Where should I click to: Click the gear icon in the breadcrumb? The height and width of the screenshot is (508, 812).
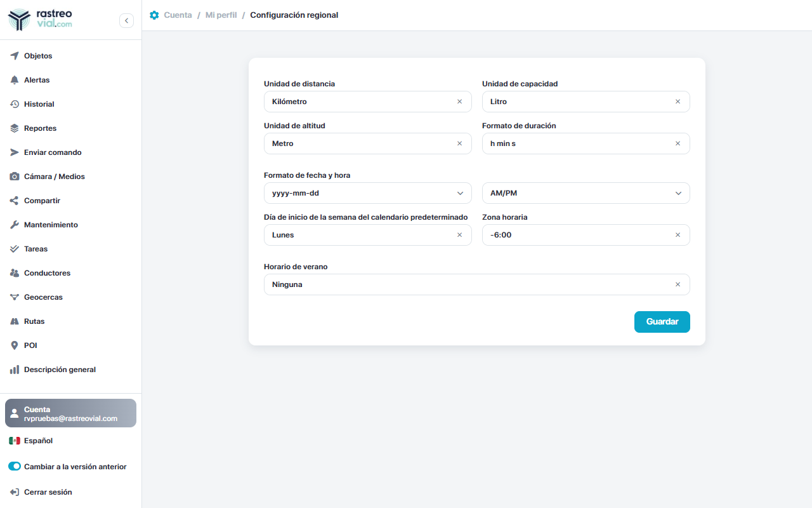(154, 15)
